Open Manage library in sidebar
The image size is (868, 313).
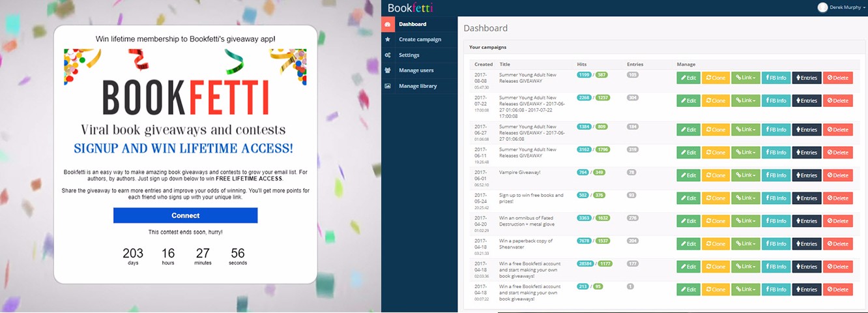click(419, 86)
